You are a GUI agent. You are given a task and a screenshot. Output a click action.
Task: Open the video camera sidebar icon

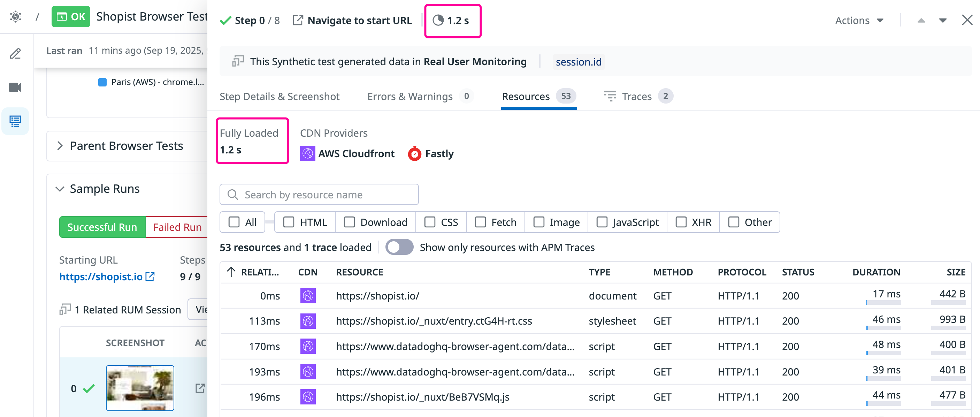click(x=15, y=88)
